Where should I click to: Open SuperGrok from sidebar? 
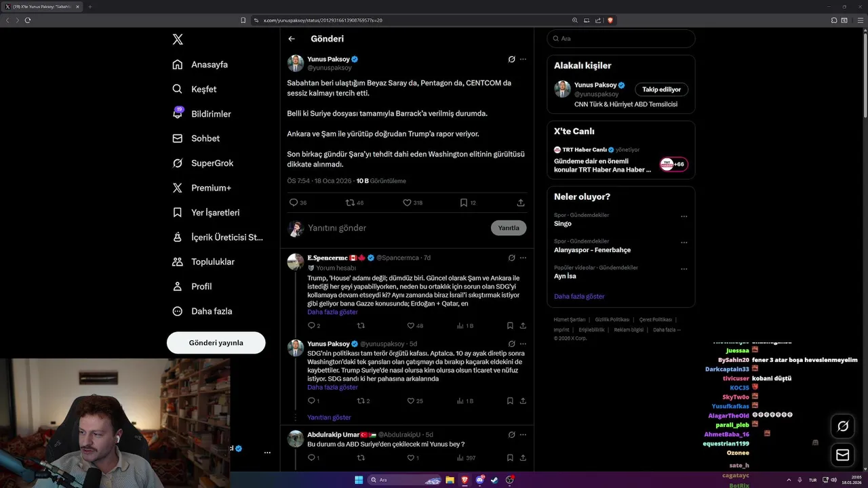[x=203, y=163]
